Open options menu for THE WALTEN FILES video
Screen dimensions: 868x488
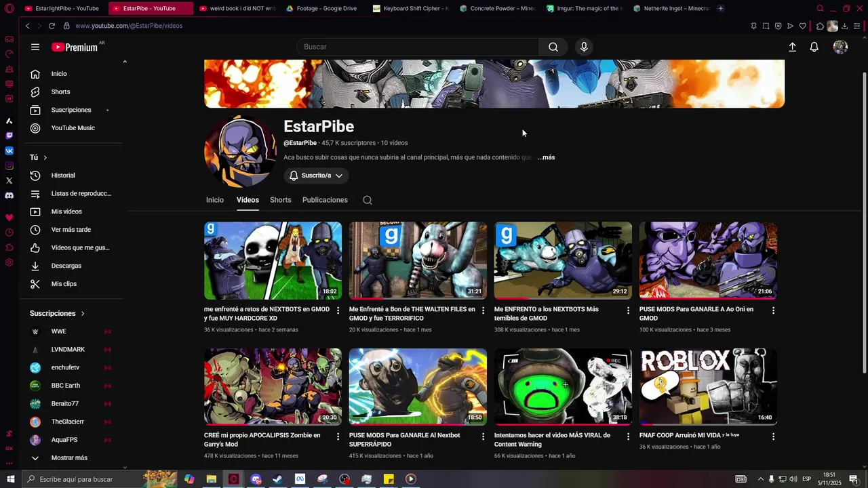click(483, 310)
